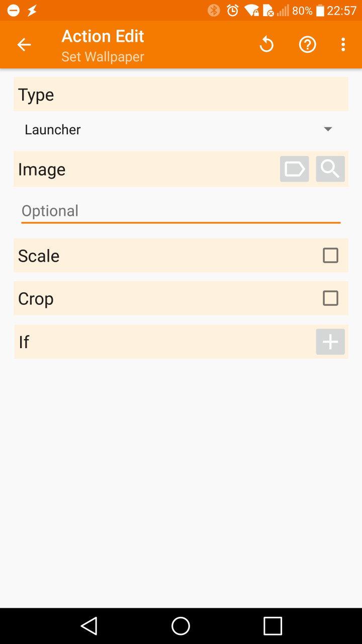Tap the Type section header

(36, 95)
